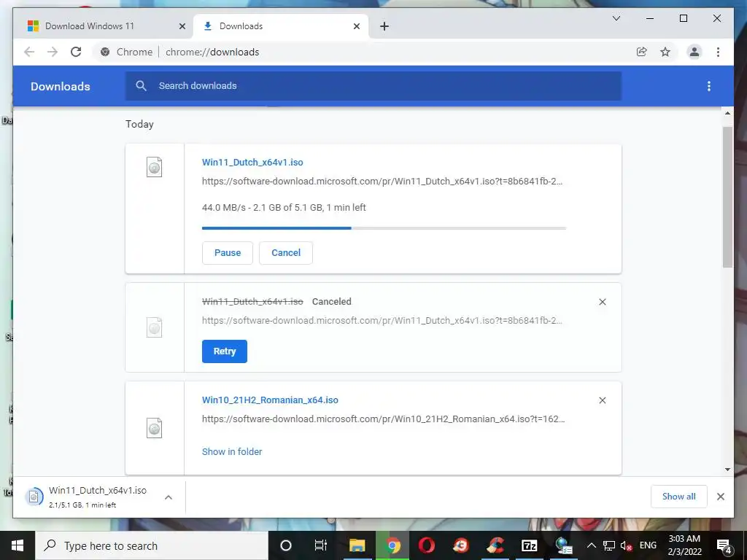Screen dimensions: 747x560
Task: Expand download shelf item options chevron
Action: point(169,497)
